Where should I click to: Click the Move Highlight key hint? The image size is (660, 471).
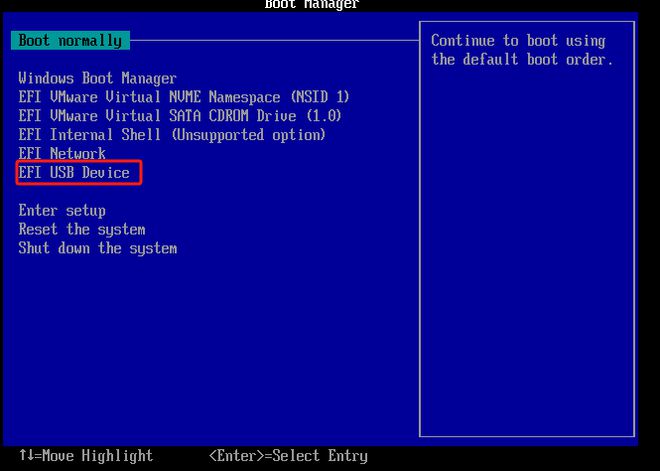pos(86,456)
